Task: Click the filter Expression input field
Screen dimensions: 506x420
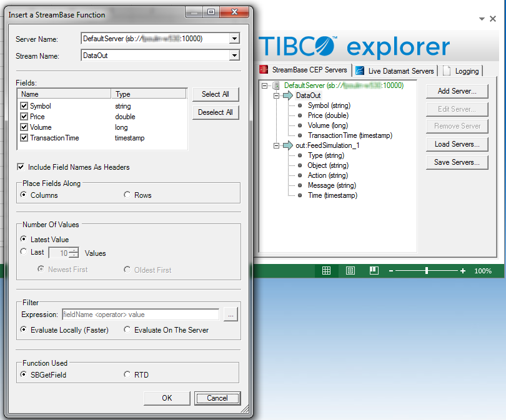Action: [141, 315]
